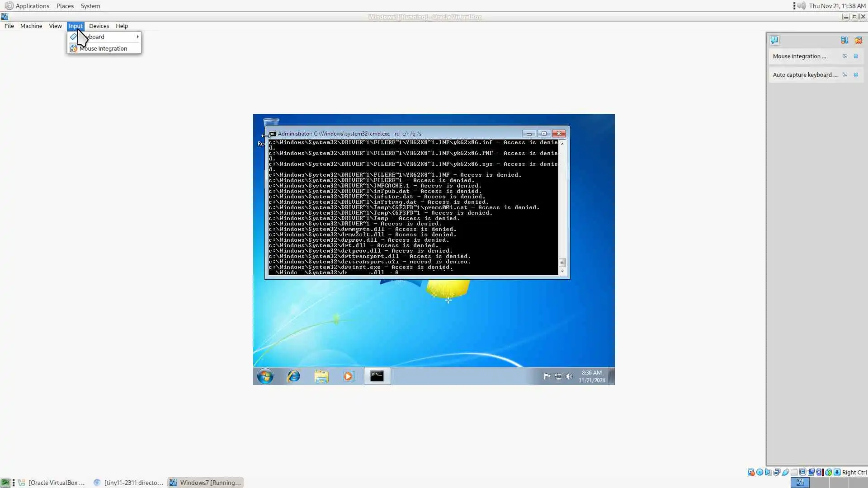The image size is (868, 488).
Task: Dismiss the Auto capture keyboard notification
Action: (x=855, y=75)
